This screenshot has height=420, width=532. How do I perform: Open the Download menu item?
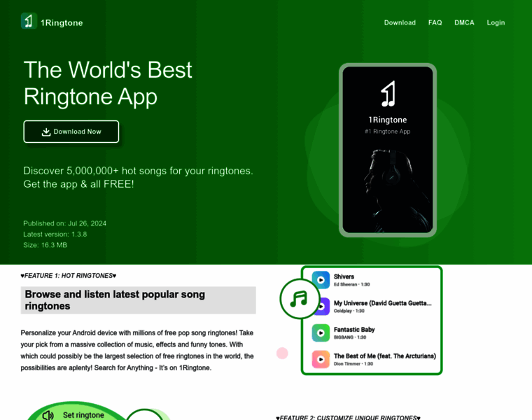coord(400,22)
